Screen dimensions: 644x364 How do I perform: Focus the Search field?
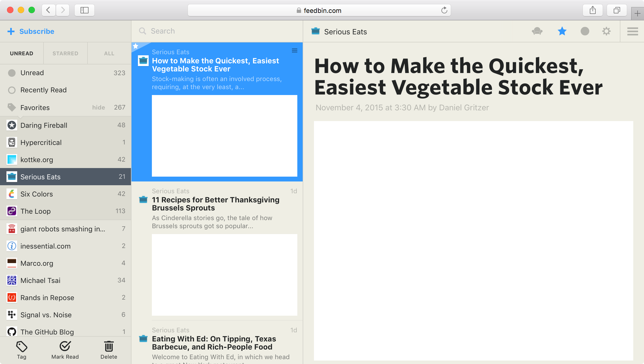217,31
